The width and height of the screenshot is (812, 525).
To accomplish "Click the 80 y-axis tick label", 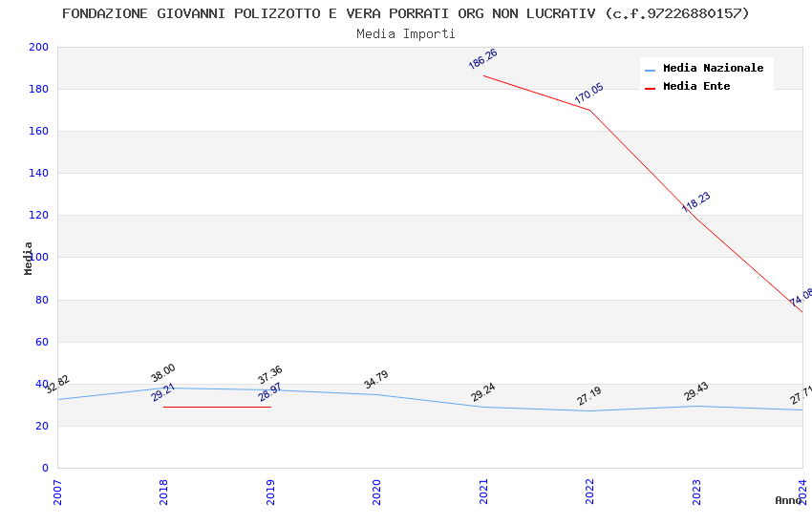I will pos(42,300).
